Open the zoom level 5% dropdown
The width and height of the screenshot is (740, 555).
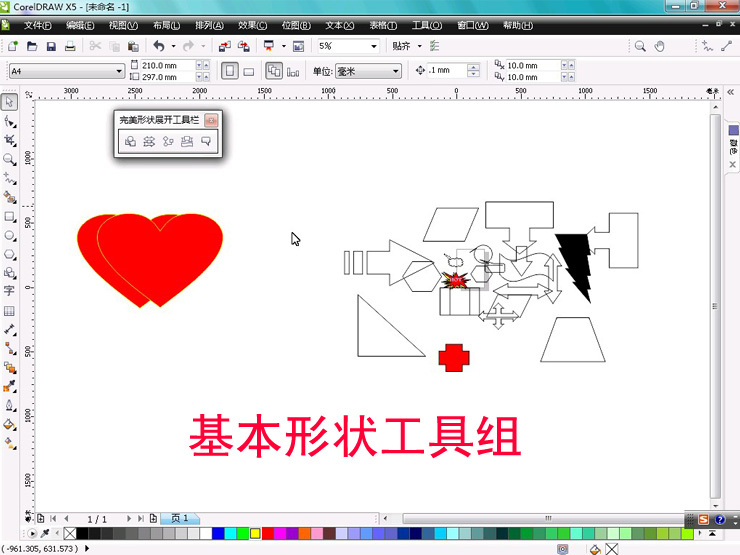pos(374,46)
